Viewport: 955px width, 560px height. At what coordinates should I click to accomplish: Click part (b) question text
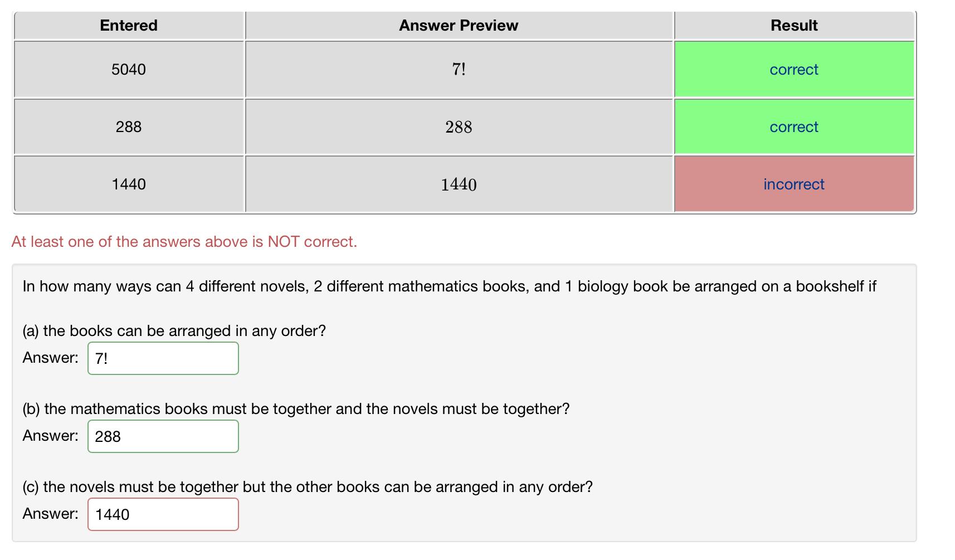tap(296, 408)
